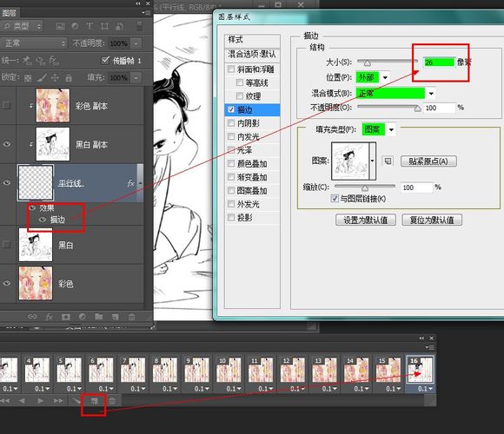
Task: Create new adjustment layer icon
Action: tap(83, 317)
